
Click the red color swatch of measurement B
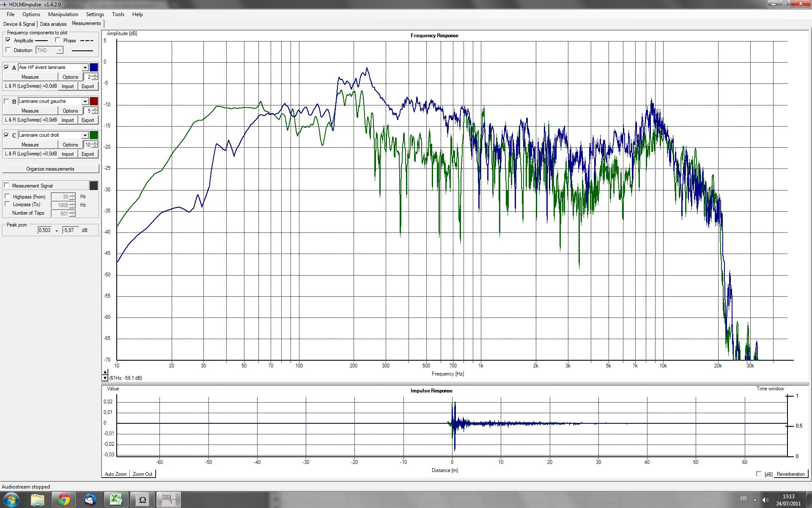click(94, 101)
